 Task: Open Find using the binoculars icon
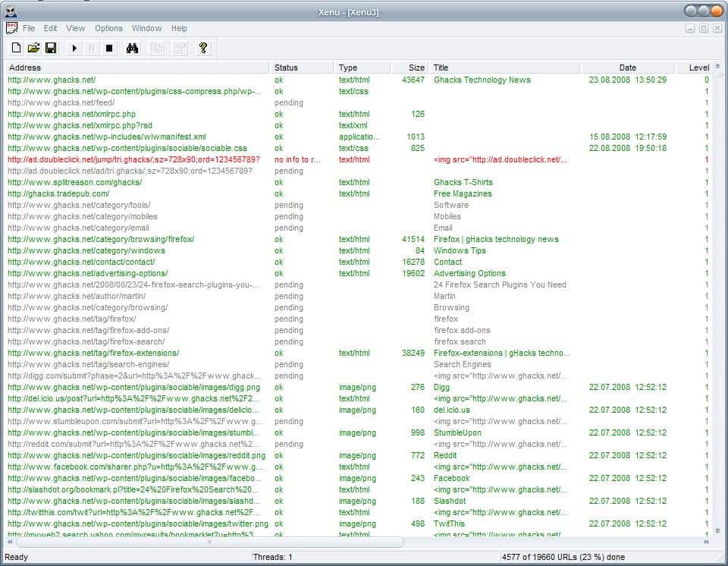pos(133,48)
